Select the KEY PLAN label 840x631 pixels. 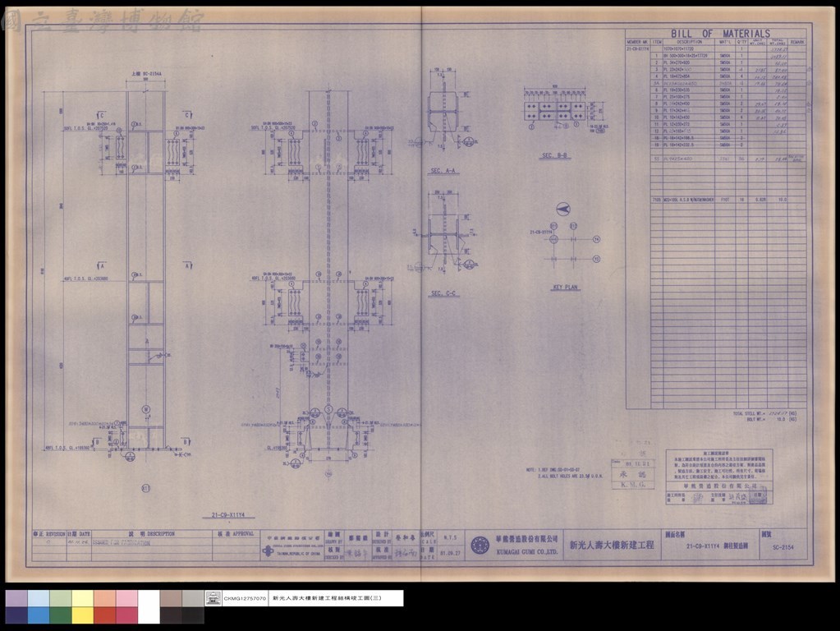tap(565, 288)
